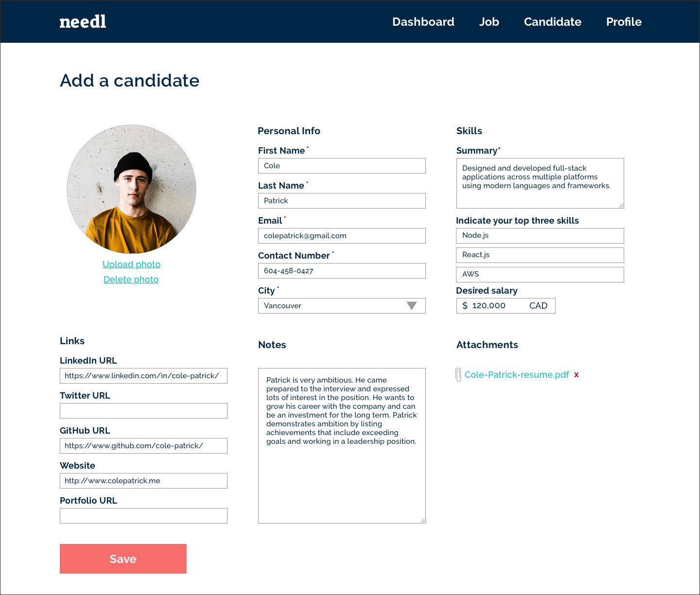Image resolution: width=700 pixels, height=595 pixels.
Task: Click the paperclip attachment icon
Action: click(458, 375)
